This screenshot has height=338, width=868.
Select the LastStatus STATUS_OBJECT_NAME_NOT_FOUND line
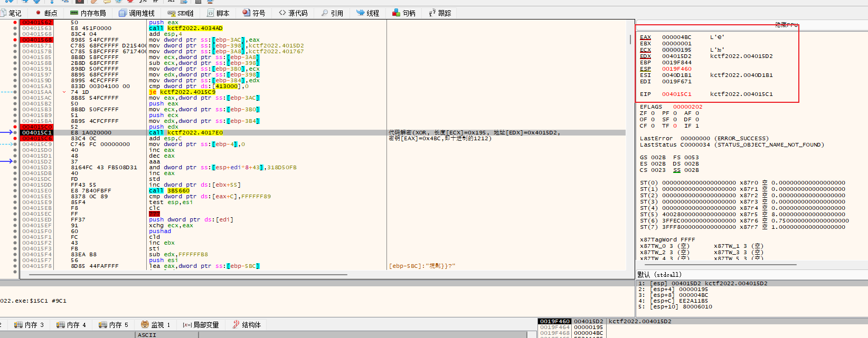point(732,145)
